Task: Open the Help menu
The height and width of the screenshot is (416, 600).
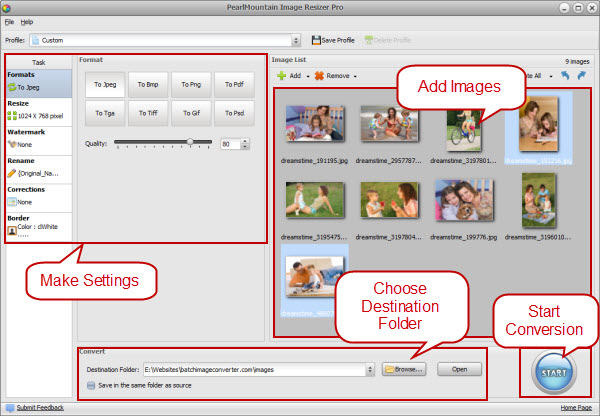Action: coord(27,22)
